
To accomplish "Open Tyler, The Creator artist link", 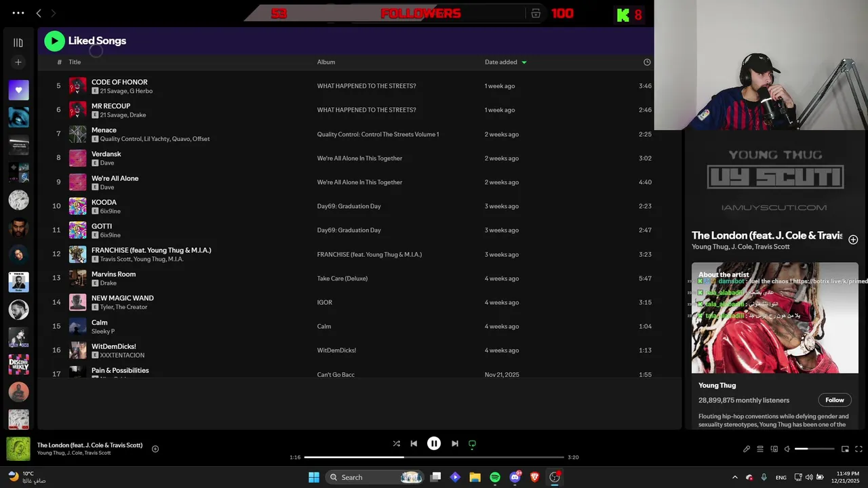I will point(123,307).
